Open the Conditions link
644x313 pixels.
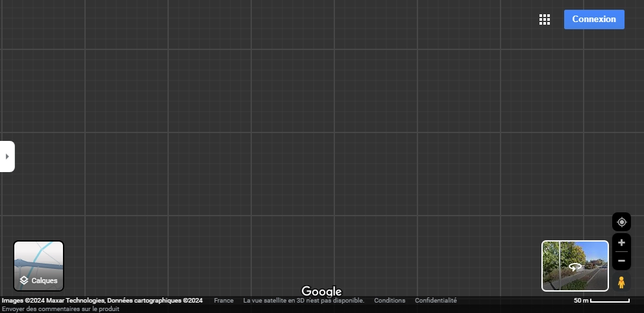coord(390,301)
